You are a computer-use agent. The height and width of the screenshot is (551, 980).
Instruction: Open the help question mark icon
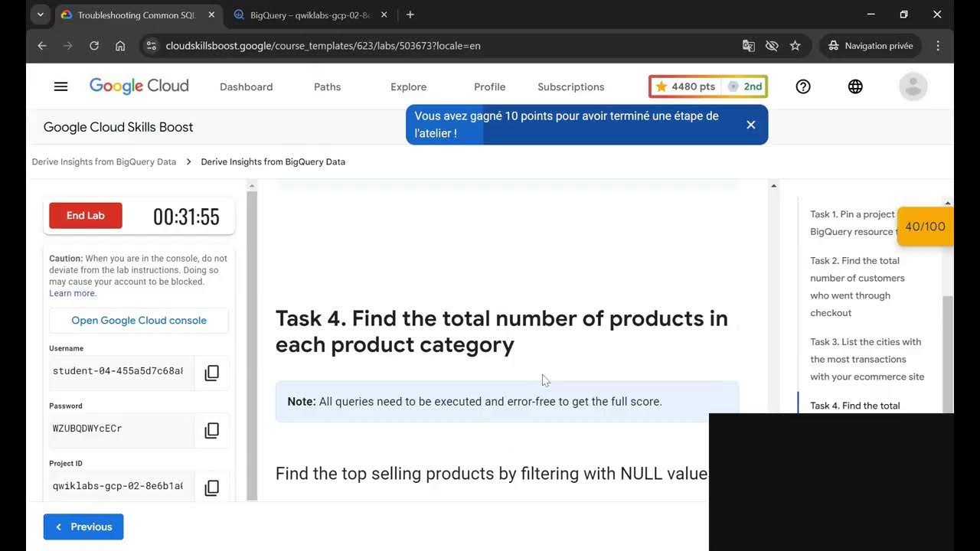tap(803, 86)
